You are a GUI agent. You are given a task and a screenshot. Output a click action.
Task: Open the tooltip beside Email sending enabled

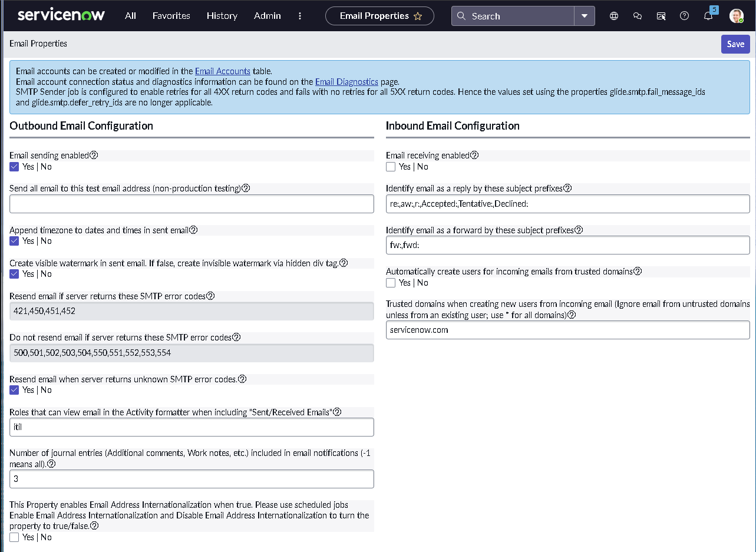93,154
